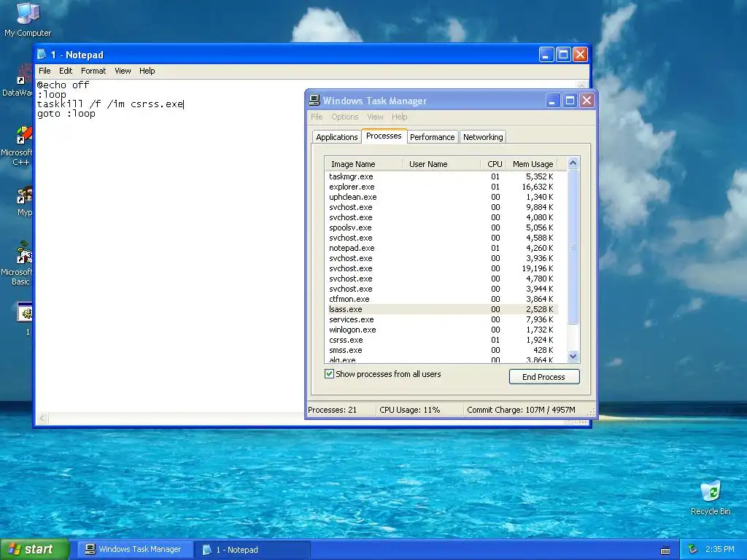Screen dimensions: 747x560
Task: Select the Myp desktop shortcut icon
Action: (24, 201)
